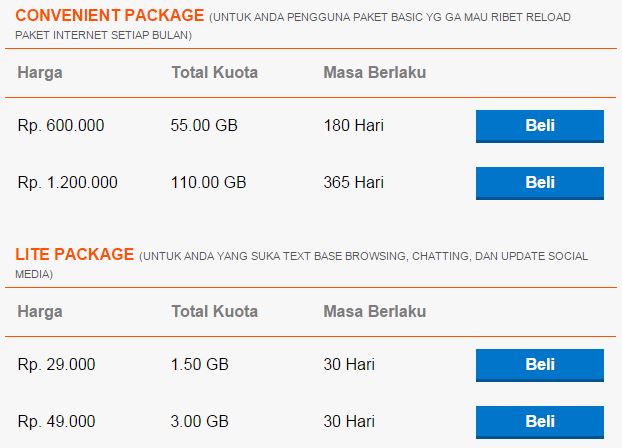Viewport: 622px width, 448px height.
Task: Click the 180 Hari validity value
Action: click(x=353, y=125)
